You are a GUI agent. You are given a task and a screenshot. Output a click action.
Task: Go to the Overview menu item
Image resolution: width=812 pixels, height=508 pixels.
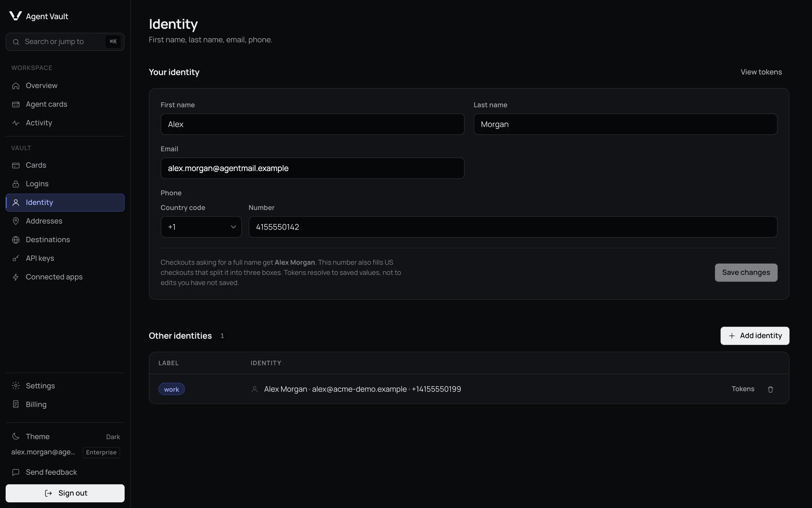coord(65,86)
